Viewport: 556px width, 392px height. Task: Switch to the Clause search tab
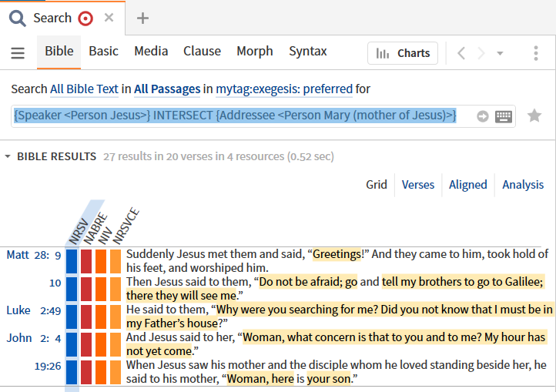click(202, 51)
